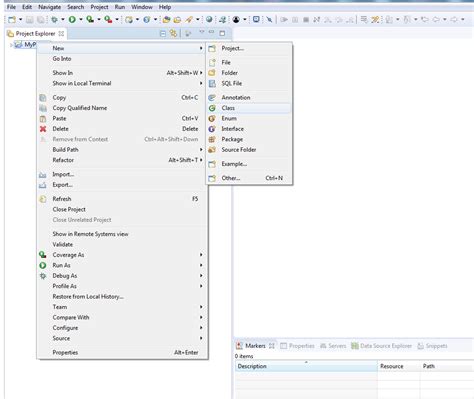The height and width of the screenshot is (399, 474).
Task: Click the Source Folder icon in submenu
Action: tap(212, 150)
